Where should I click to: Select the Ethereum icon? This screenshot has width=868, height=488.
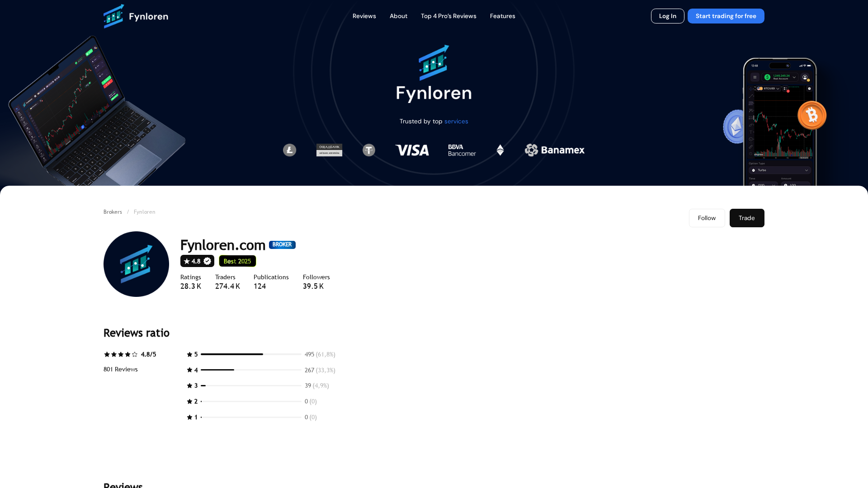point(500,150)
